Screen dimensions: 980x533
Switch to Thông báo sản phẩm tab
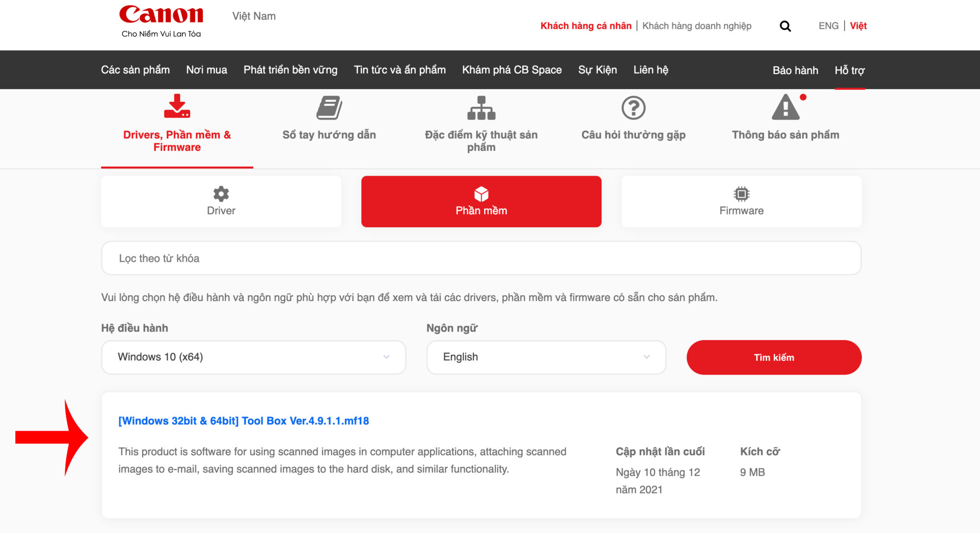pos(786,135)
